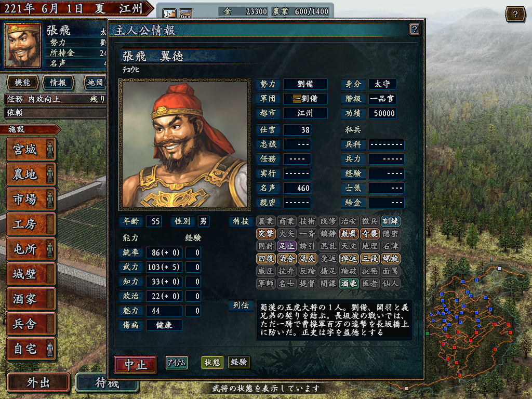Click the 足止 skill icon
The height and width of the screenshot is (399, 532).
click(286, 246)
